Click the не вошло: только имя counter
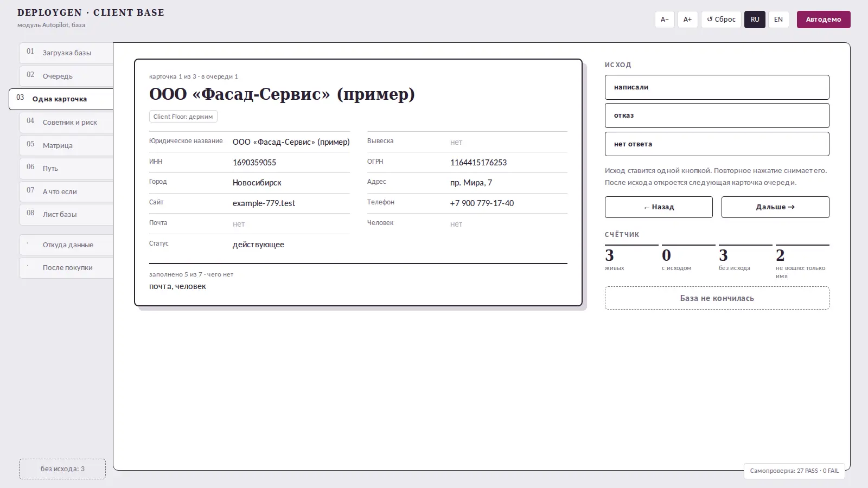Image resolution: width=868 pixels, height=488 pixels. point(802,262)
